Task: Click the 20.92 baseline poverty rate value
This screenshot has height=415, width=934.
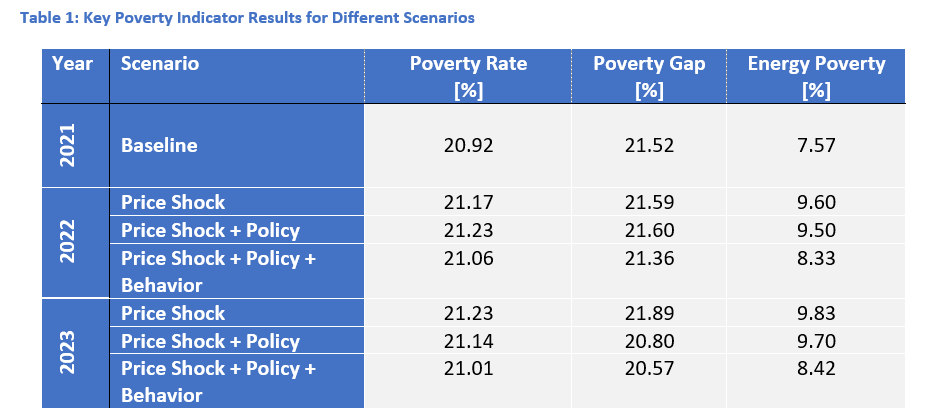Action: 468,146
